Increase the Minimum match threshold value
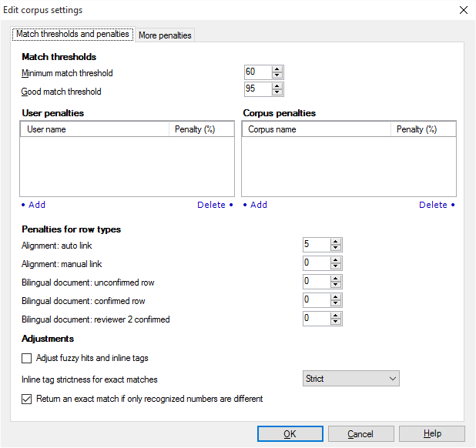Viewport: 476px width, 448px height. tap(277, 69)
